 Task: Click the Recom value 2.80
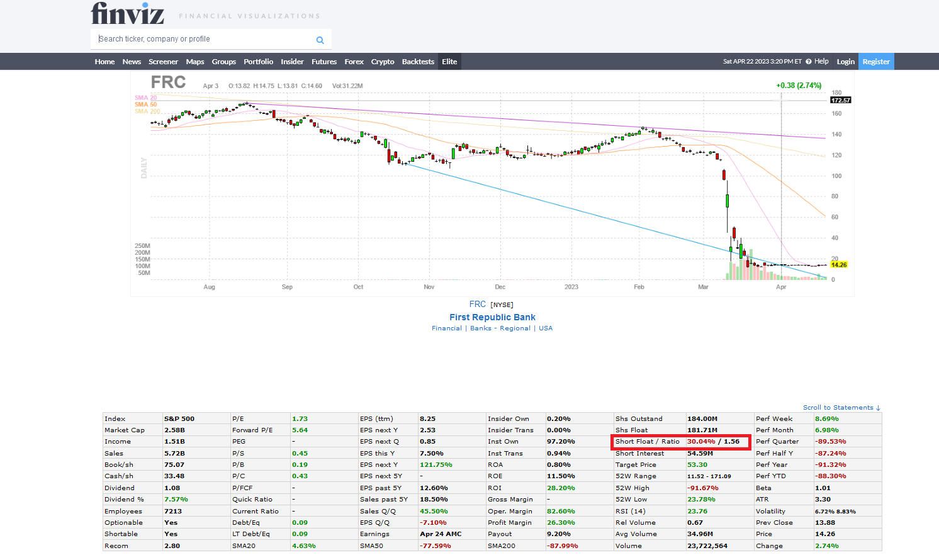[172, 546]
